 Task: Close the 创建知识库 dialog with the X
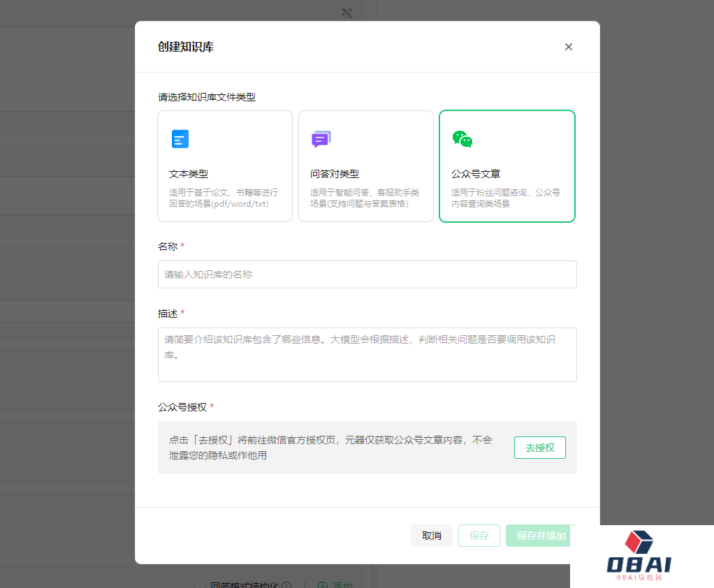(x=568, y=47)
